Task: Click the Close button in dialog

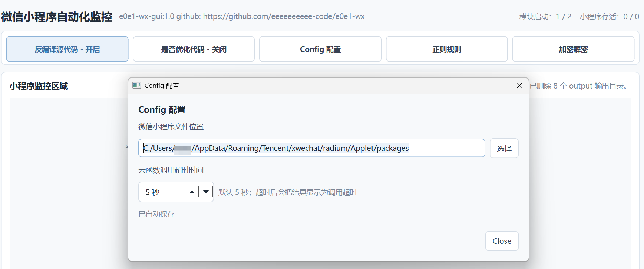Action: (x=502, y=241)
